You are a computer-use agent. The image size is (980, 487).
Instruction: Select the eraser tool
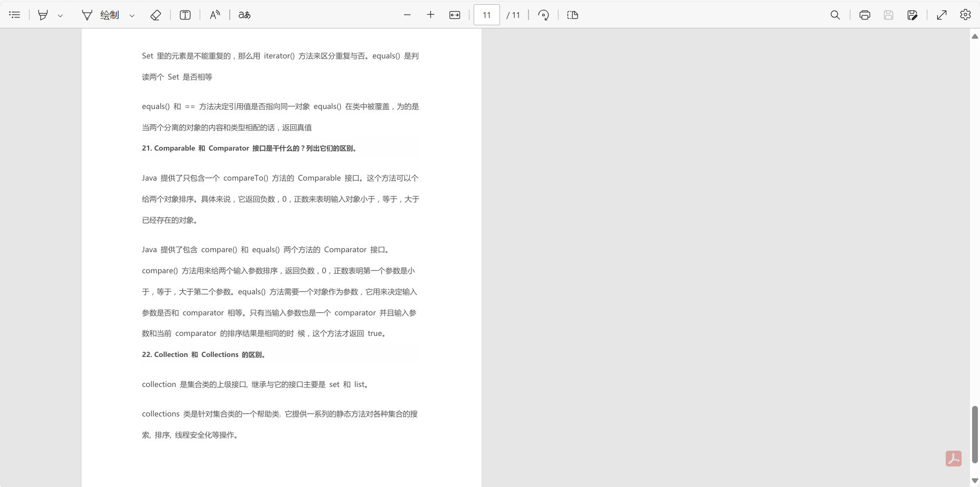155,15
